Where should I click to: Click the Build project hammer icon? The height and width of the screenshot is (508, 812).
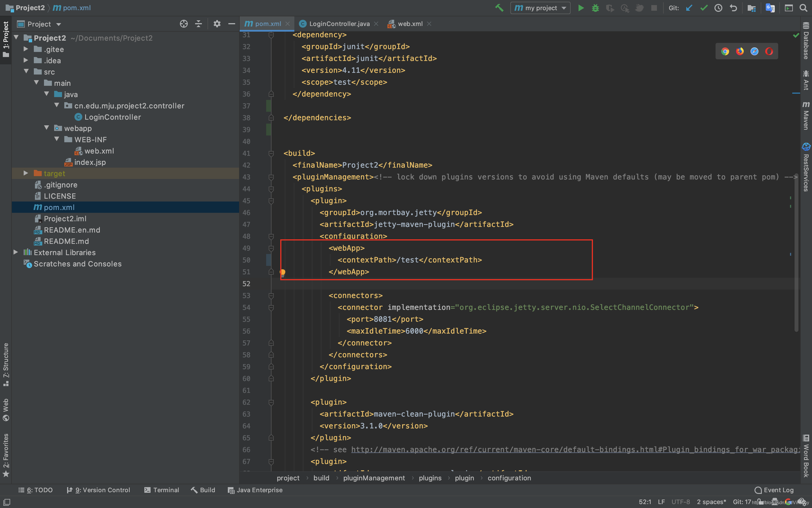tap(499, 8)
